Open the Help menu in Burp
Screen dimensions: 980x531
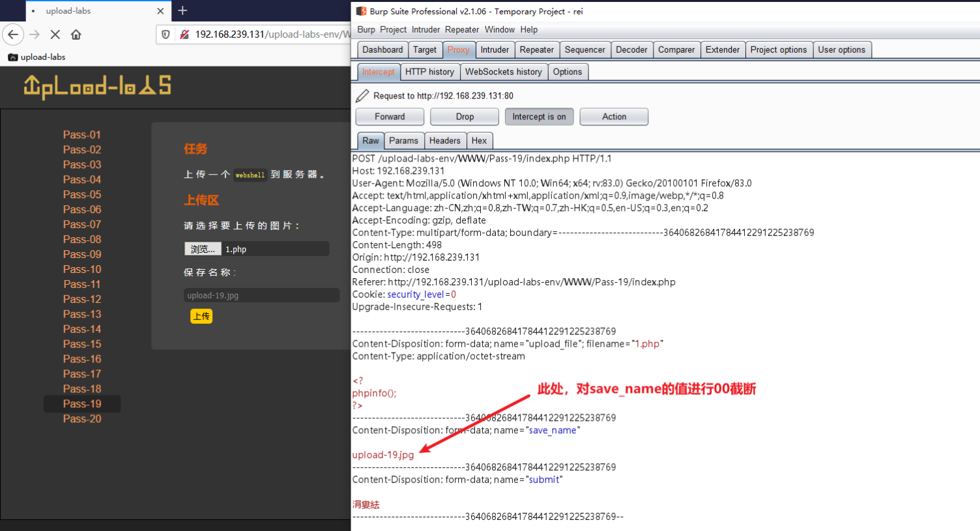click(529, 30)
